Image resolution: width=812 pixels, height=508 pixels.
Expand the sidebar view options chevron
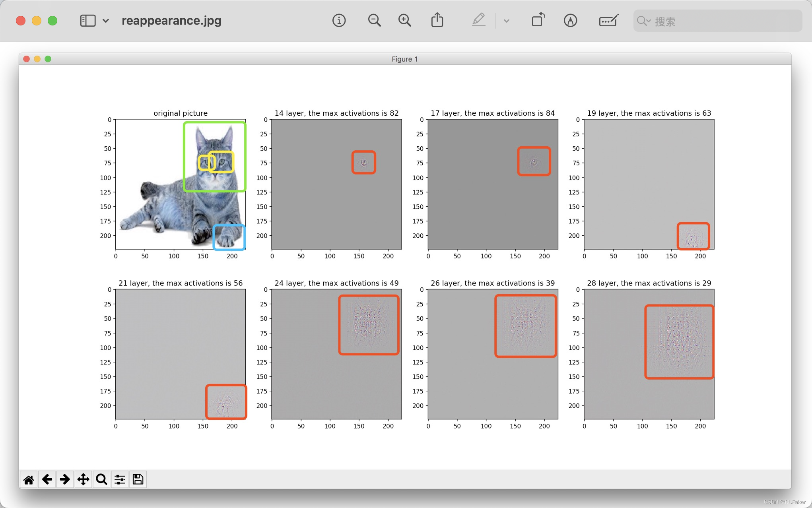(106, 21)
